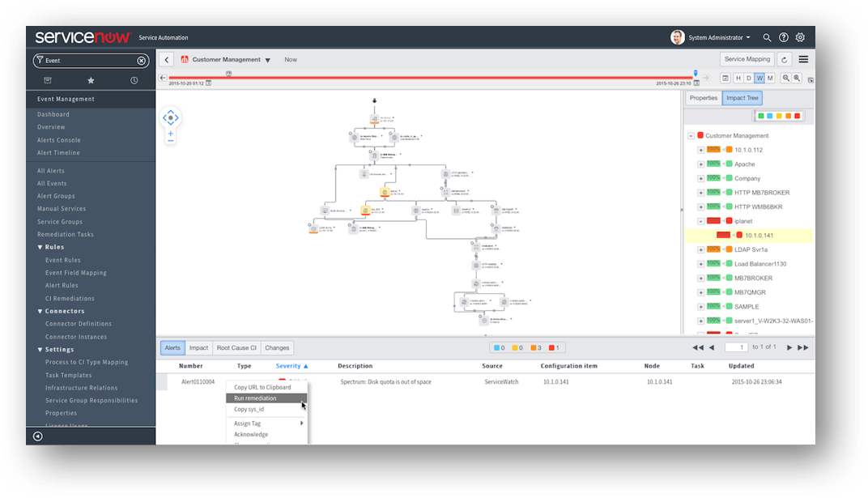Viewport: 868px width, 498px height.
Task: Open end date calendar picker
Action: click(696, 83)
